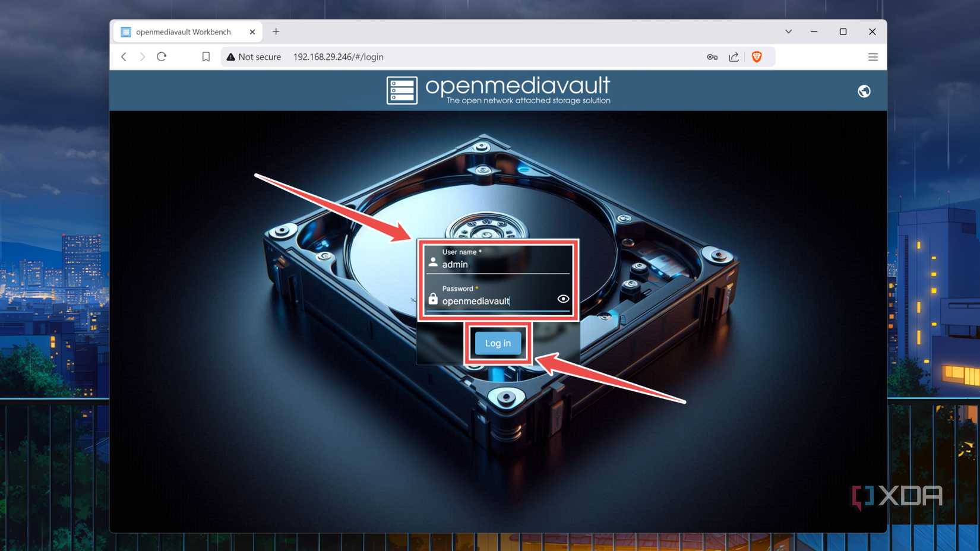Click the share page icon
This screenshot has width=980, height=551.
pos(734,57)
